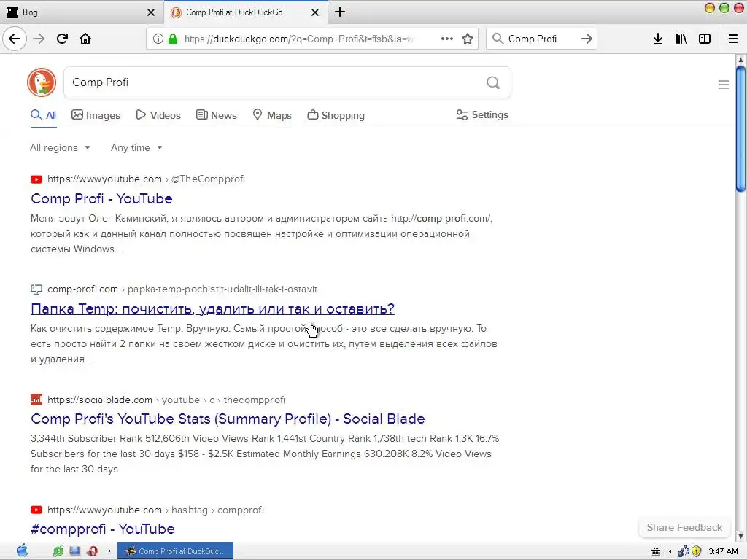Open DuckDuckGo side menu icon
This screenshot has width=747, height=560.
[724, 85]
